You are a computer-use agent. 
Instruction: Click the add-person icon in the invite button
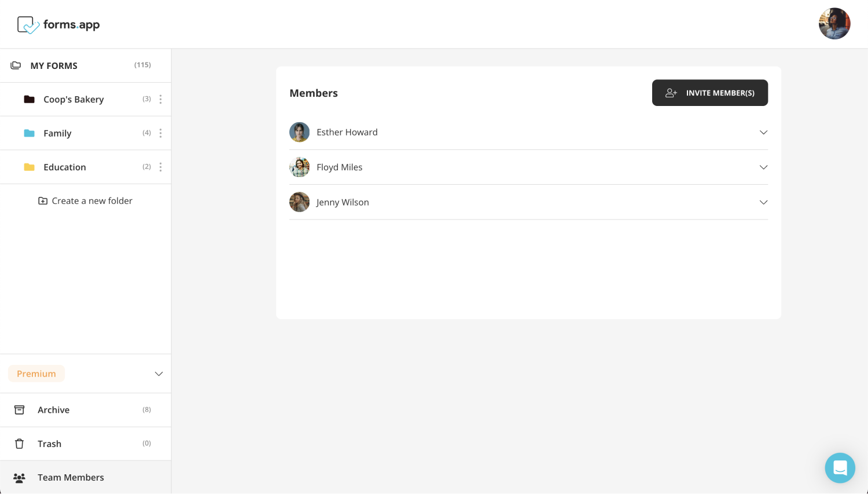click(x=671, y=93)
